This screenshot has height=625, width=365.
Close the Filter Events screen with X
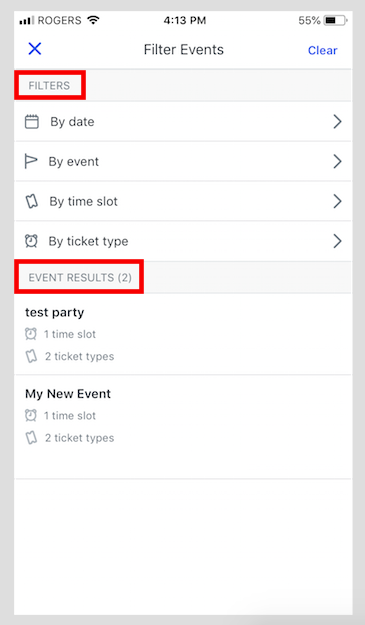click(x=35, y=49)
